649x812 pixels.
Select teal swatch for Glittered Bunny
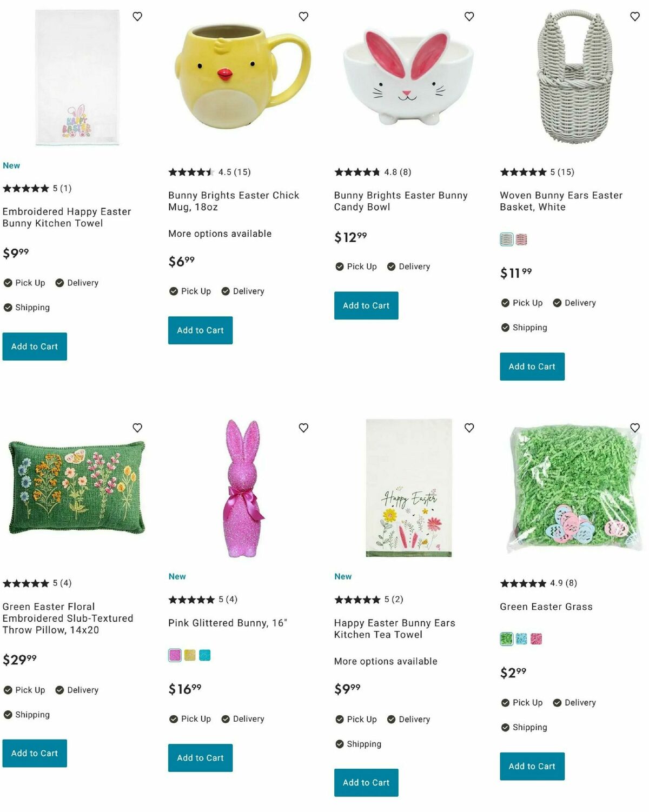(204, 655)
